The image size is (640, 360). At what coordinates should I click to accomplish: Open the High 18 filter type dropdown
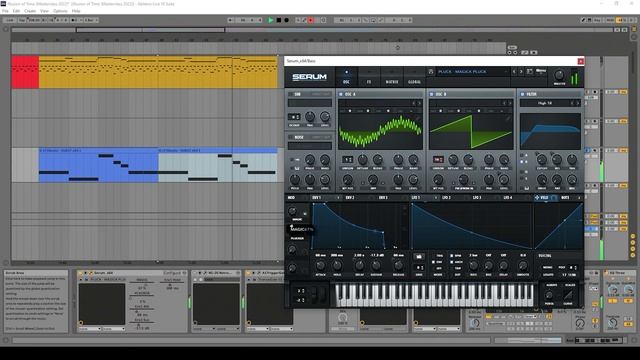tap(545, 103)
